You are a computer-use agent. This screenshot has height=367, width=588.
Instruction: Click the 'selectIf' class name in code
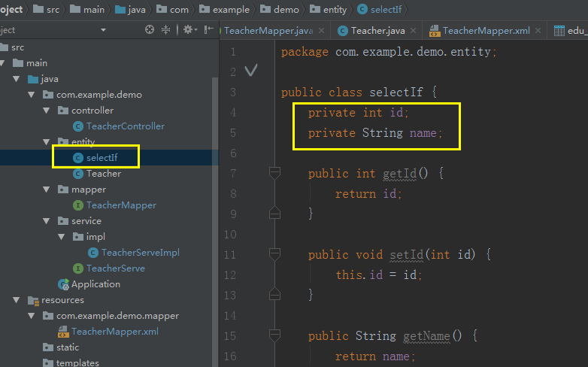(396, 92)
